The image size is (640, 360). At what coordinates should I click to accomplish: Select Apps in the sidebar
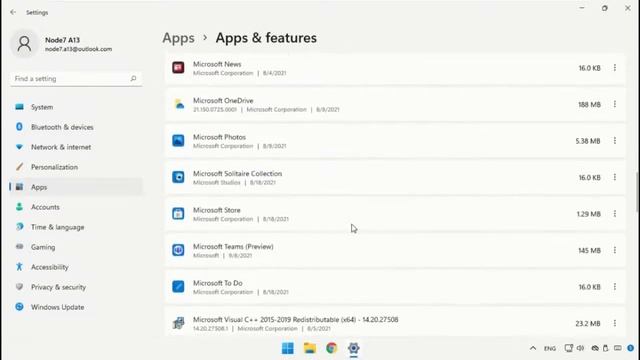pos(76,187)
